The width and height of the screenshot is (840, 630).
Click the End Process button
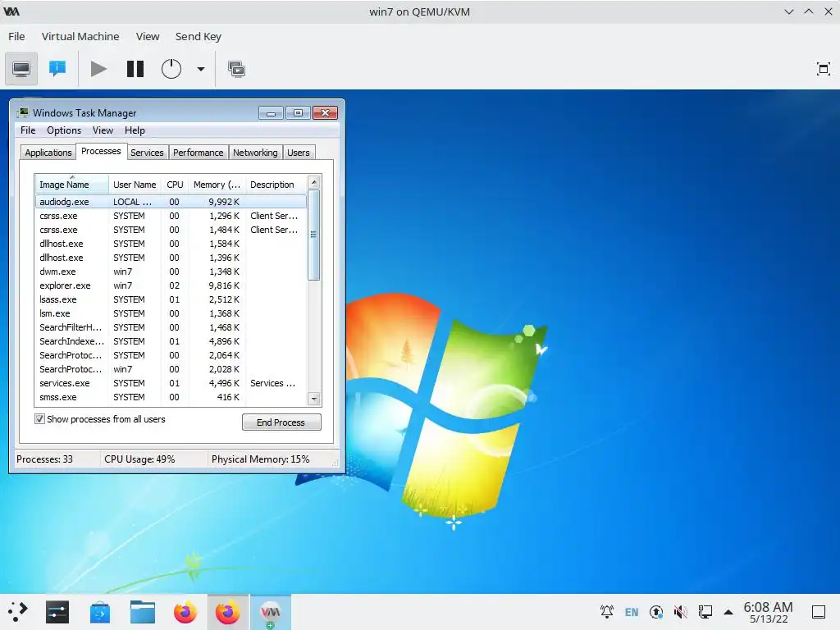(x=281, y=422)
